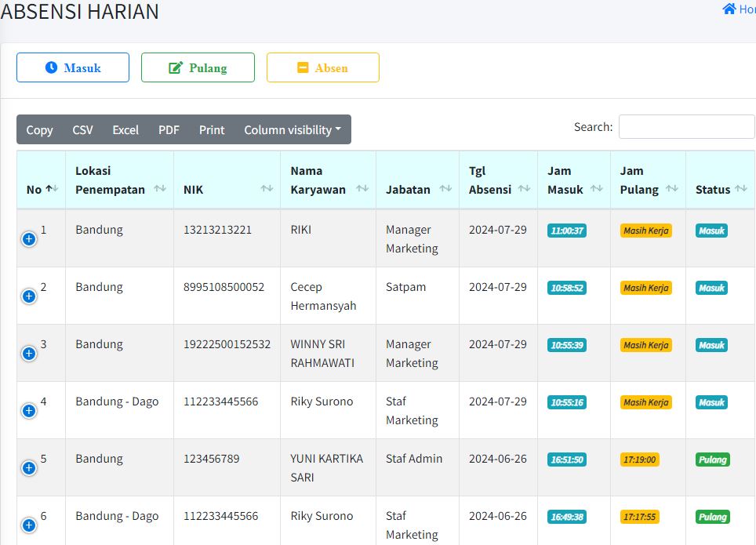Sort by the Status column
Screen dimensions: 756x545
tap(721, 180)
